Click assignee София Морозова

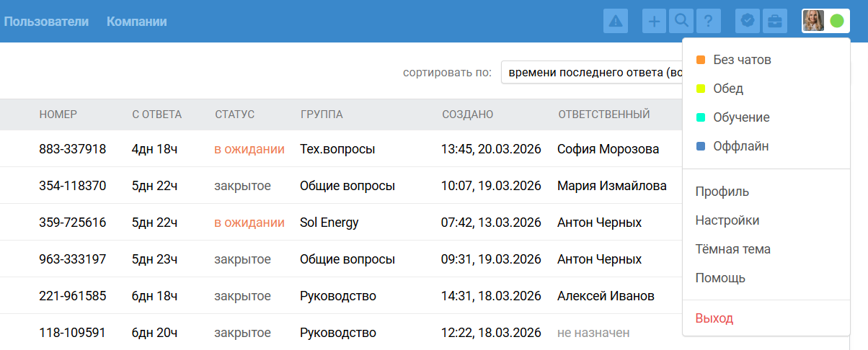click(608, 149)
